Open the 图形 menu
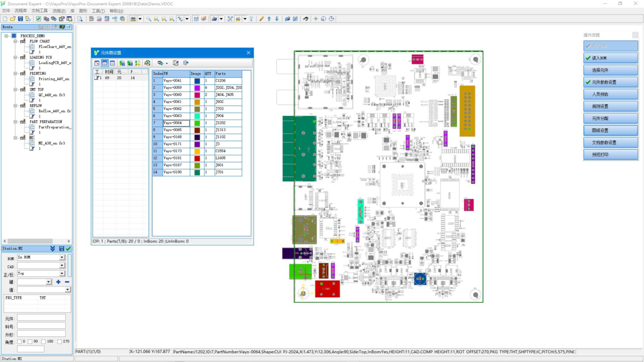The width and height of the screenshot is (644, 362). point(83,11)
